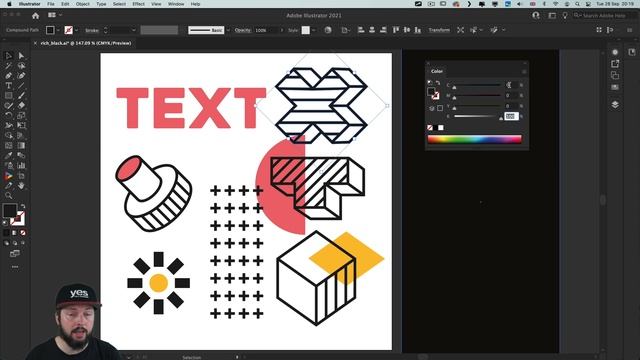
Task: Click the Recolor Artwork icon
Action: tap(328, 30)
